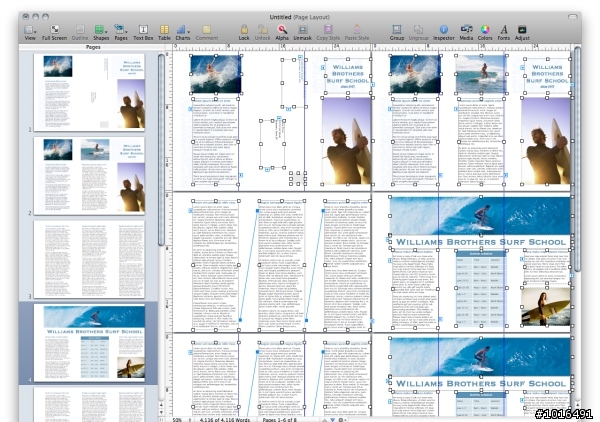Insert a new Text Box

tap(143, 32)
